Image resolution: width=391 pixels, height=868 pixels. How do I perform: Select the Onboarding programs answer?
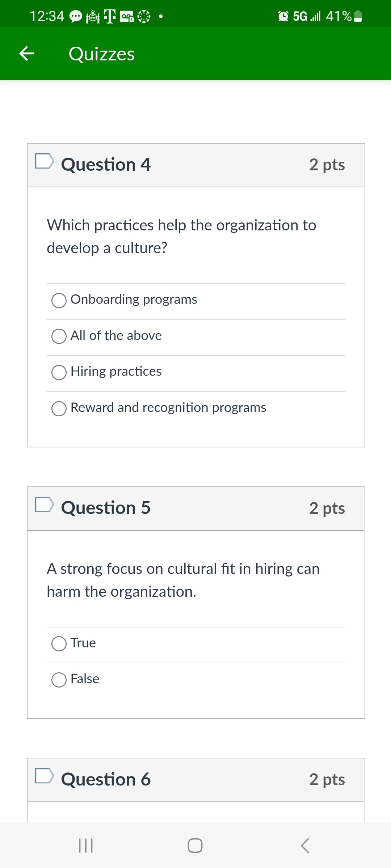pyautogui.click(x=59, y=300)
